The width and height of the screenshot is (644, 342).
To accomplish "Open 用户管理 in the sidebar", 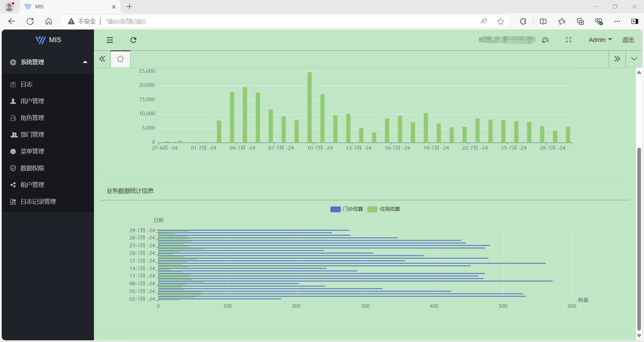I will point(48,101).
